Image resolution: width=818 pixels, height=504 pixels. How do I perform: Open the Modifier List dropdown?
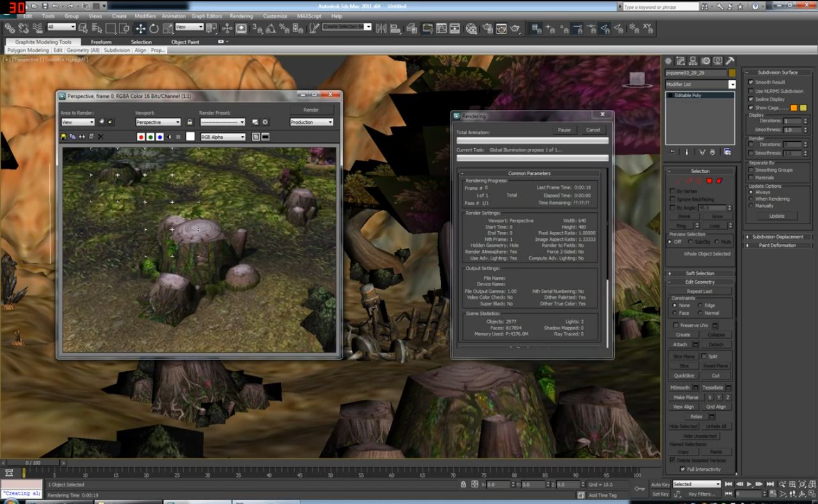700,84
